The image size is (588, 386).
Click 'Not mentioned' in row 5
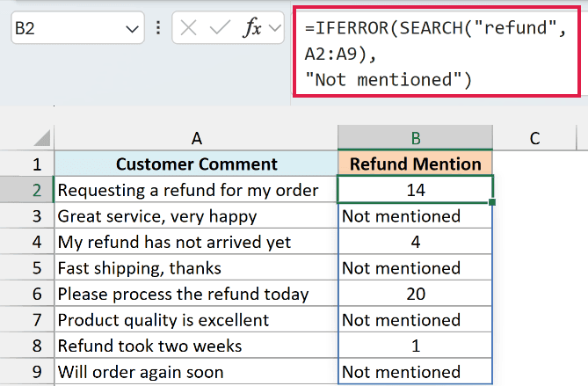[415, 268]
